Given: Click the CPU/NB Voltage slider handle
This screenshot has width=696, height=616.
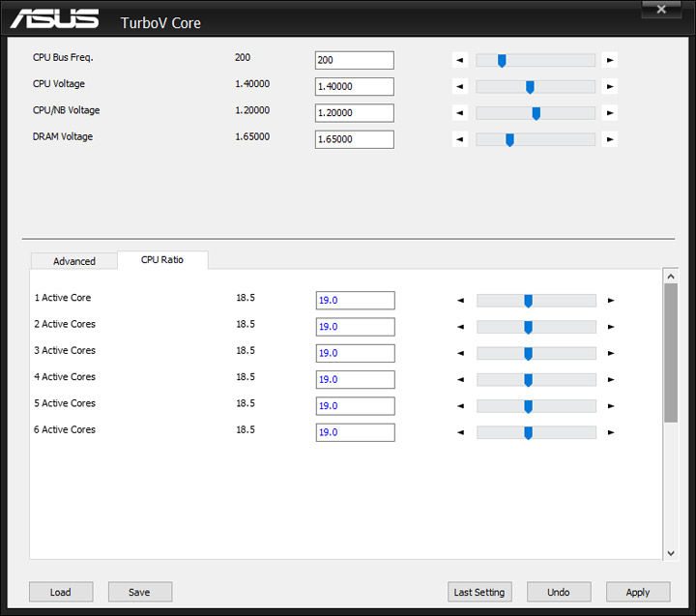Looking at the screenshot, I should 536,113.
